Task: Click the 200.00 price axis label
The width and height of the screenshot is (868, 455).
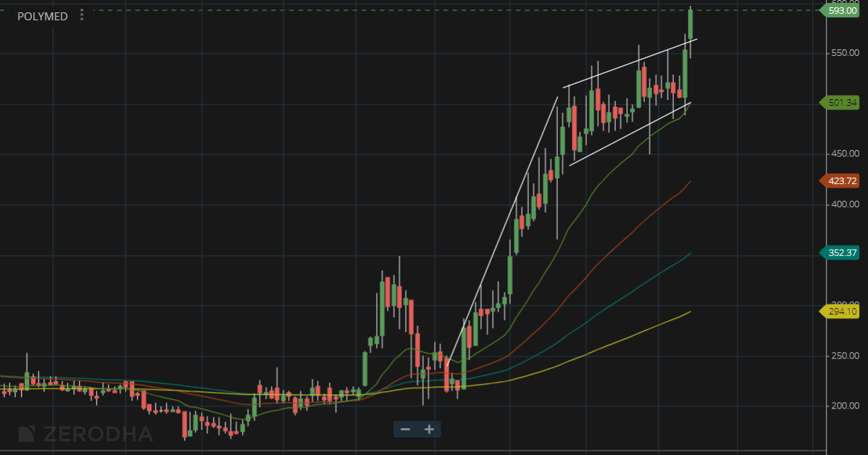Action: 844,406
